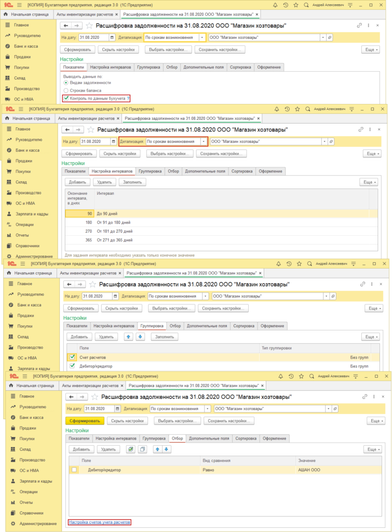
Task: Open date calendar icon in the topmost window
Action: [112, 37]
